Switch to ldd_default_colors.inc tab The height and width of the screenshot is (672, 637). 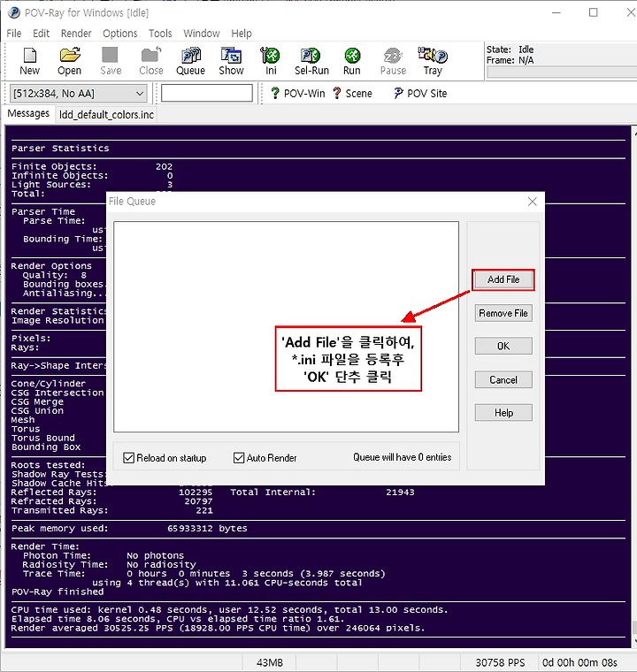106,115
